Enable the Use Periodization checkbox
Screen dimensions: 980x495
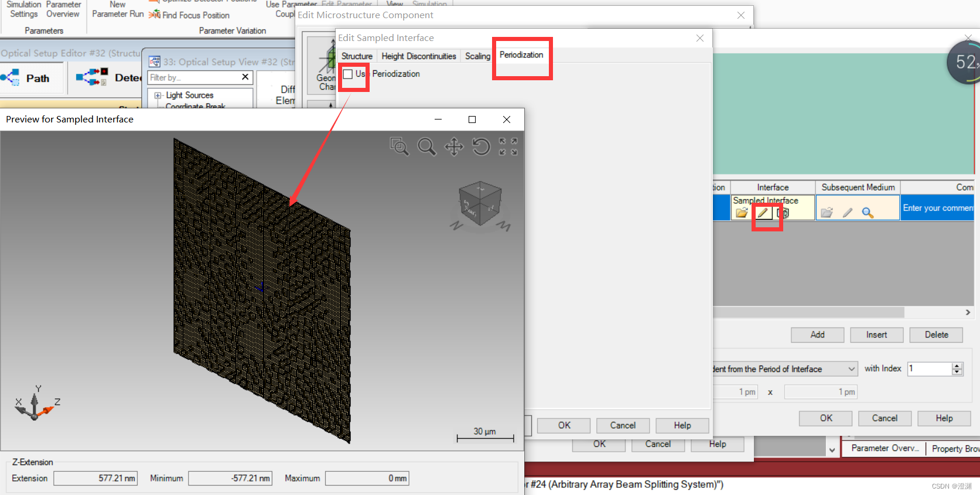coord(348,74)
